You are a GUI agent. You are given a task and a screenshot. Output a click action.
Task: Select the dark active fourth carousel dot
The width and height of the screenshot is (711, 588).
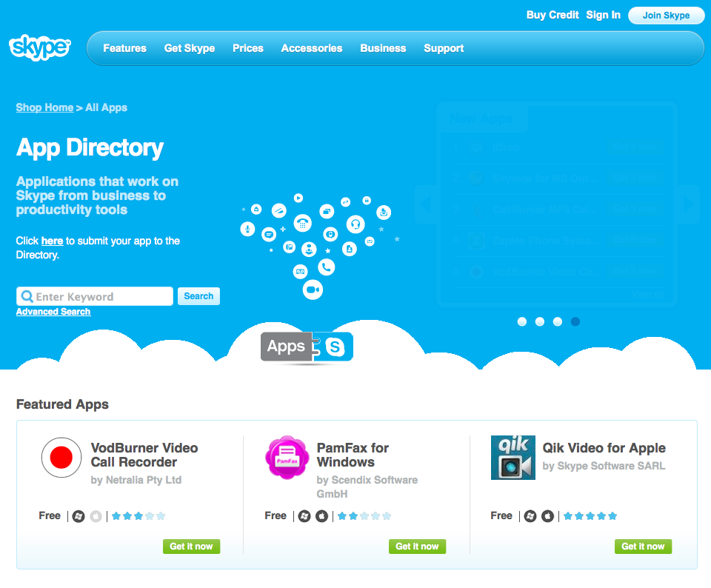[575, 321]
